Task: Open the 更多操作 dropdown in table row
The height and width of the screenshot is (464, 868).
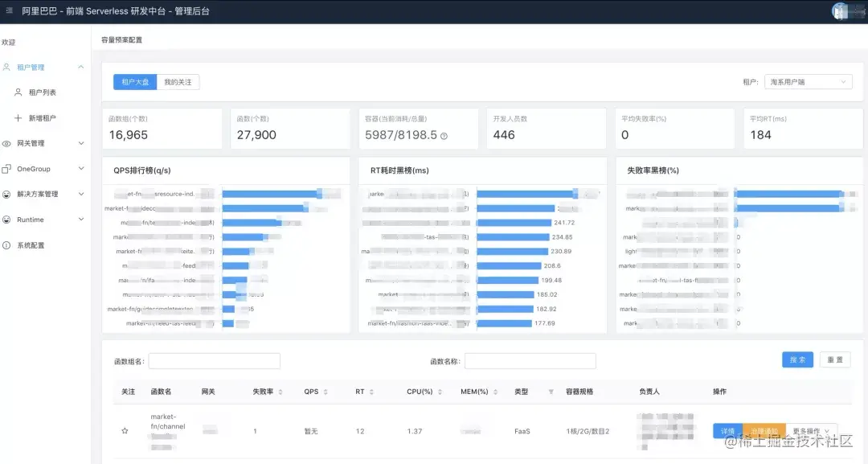Action: click(811, 431)
